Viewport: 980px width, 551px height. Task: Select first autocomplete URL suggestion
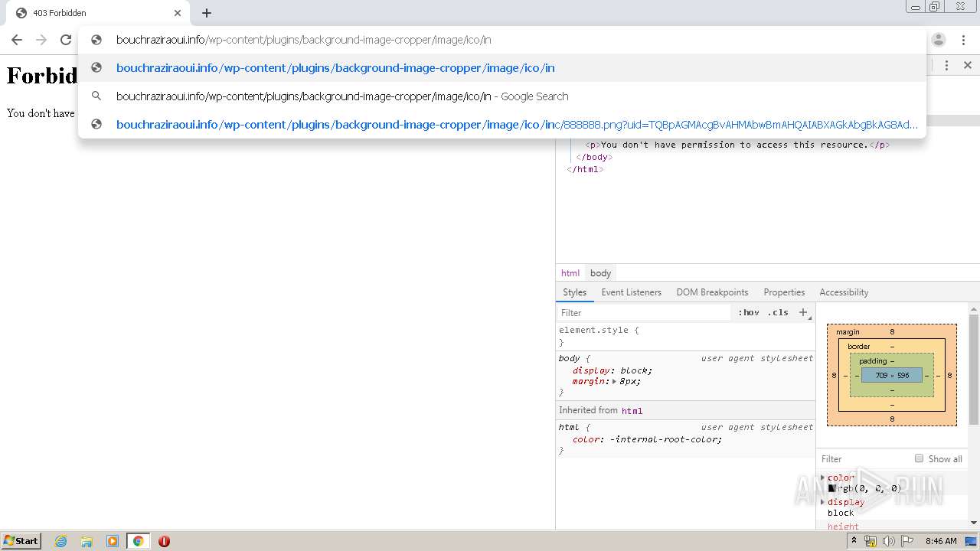click(x=502, y=68)
